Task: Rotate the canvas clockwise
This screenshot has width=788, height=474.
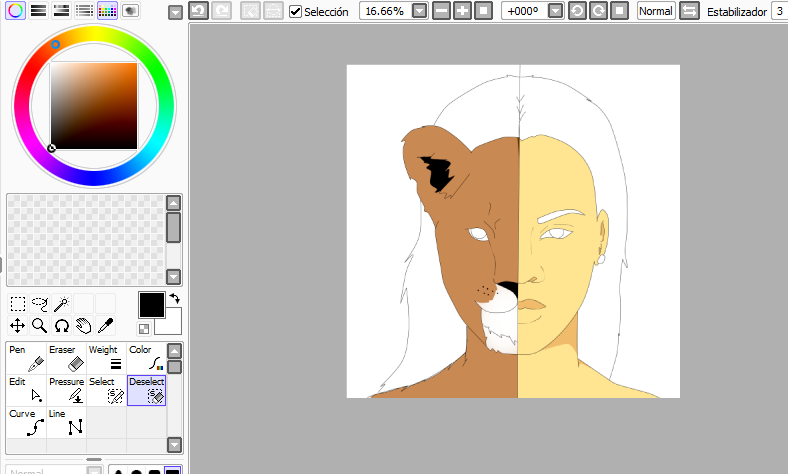Action: pos(599,11)
